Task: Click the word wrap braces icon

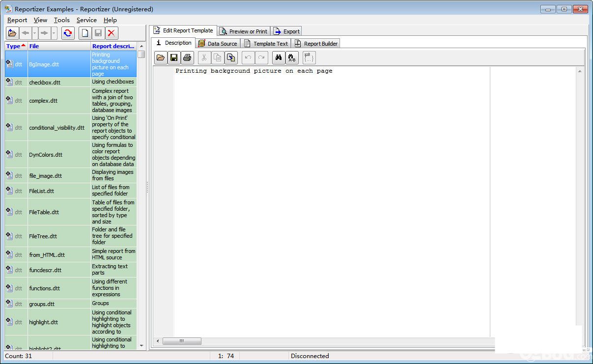Action: pyautogui.click(x=309, y=57)
